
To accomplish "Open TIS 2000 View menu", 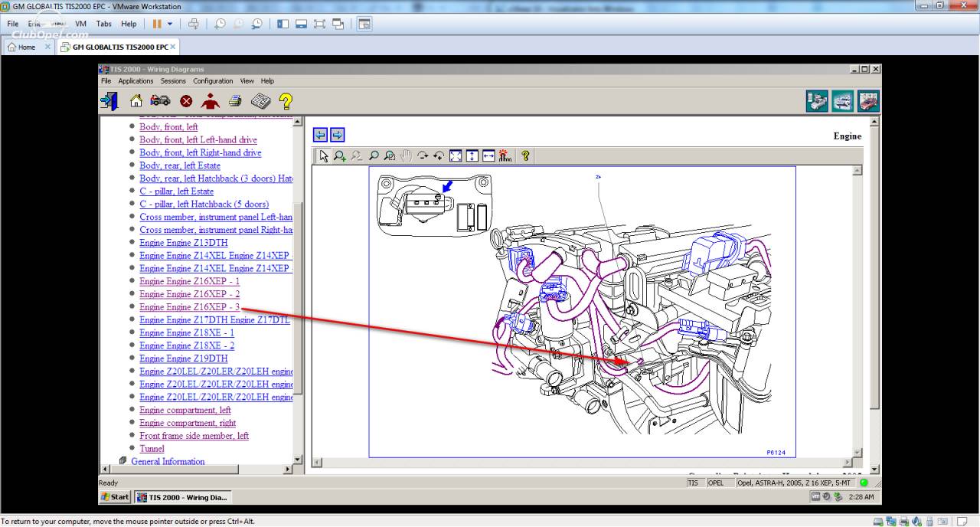I will click(247, 80).
